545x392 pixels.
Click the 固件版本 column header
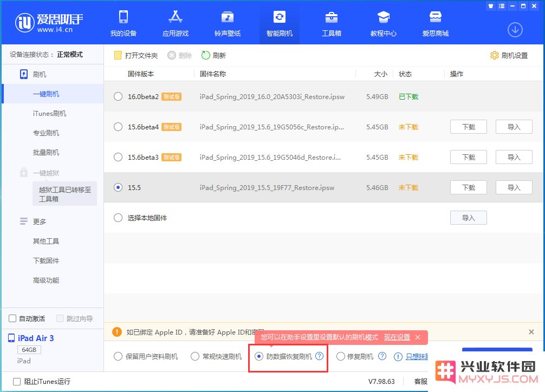[141, 74]
